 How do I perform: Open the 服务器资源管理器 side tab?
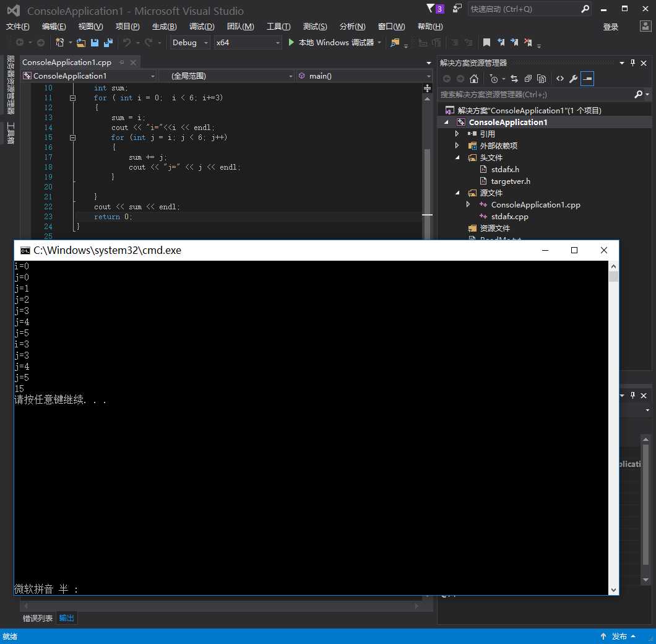click(x=11, y=85)
